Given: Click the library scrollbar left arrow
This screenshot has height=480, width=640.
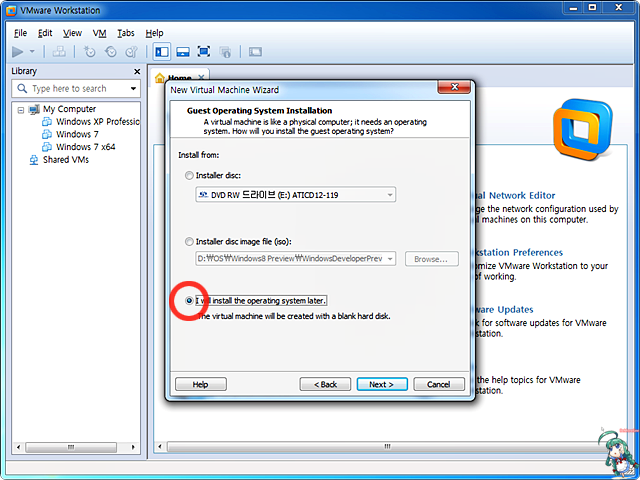Looking at the screenshot, I should click(18, 447).
